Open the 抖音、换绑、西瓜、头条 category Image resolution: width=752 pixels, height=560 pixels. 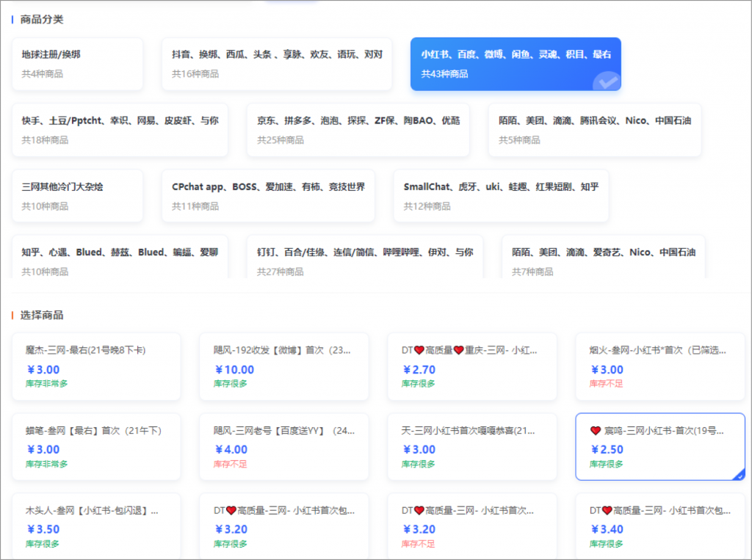point(277,64)
